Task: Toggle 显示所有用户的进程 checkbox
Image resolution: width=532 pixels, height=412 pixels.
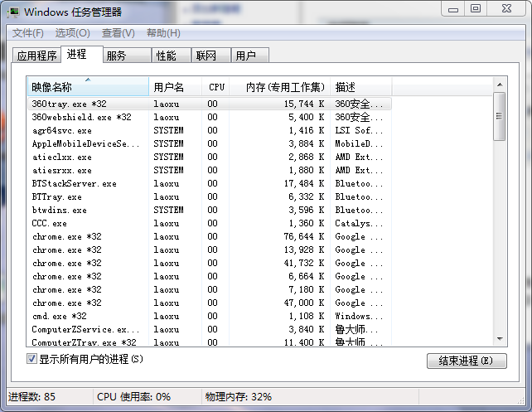Action: [x=31, y=359]
